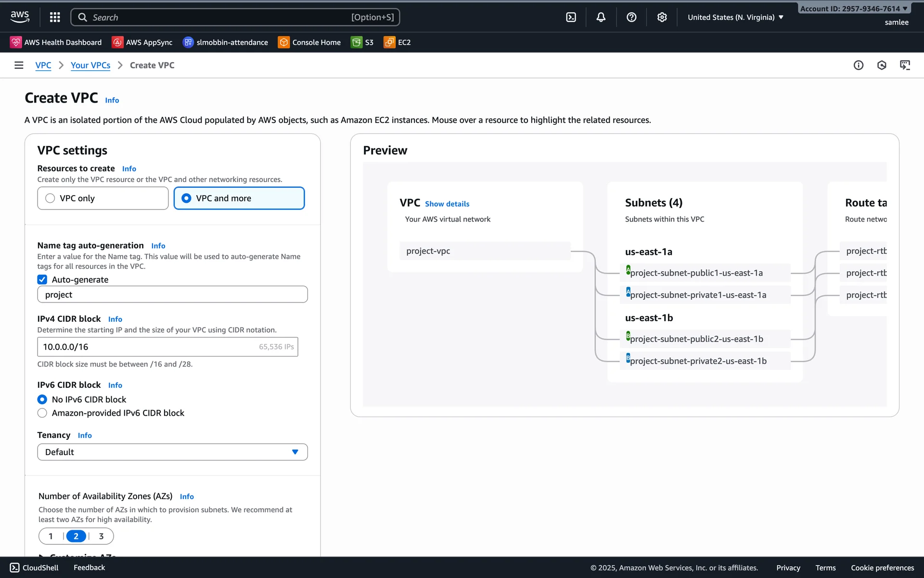Expand the Account ID menu
The width and height of the screenshot is (924, 578).
pos(853,9)
